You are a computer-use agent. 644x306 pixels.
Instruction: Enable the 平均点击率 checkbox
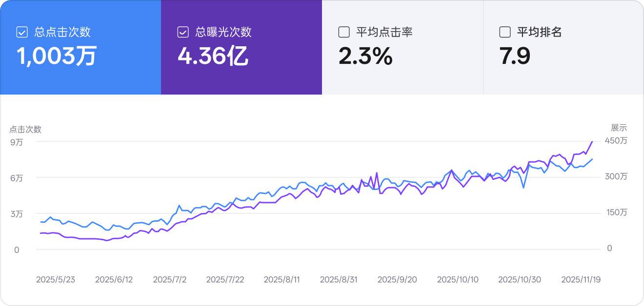pos(344,32)
